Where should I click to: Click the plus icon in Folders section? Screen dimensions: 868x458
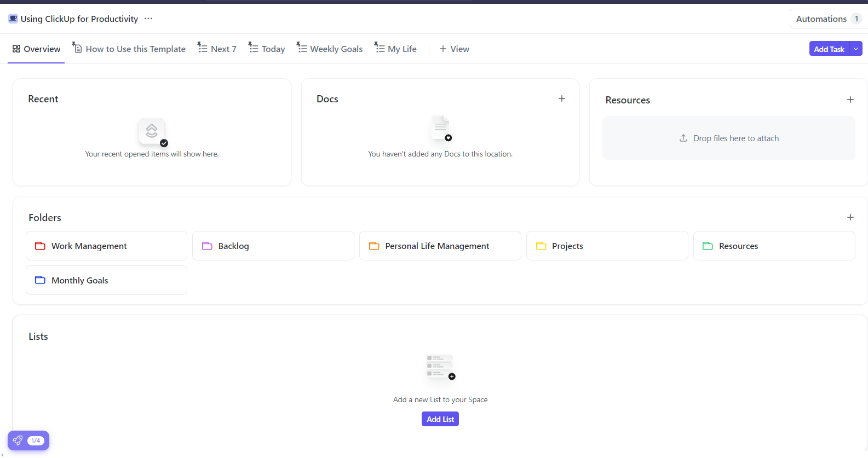(x=850, y=217)
